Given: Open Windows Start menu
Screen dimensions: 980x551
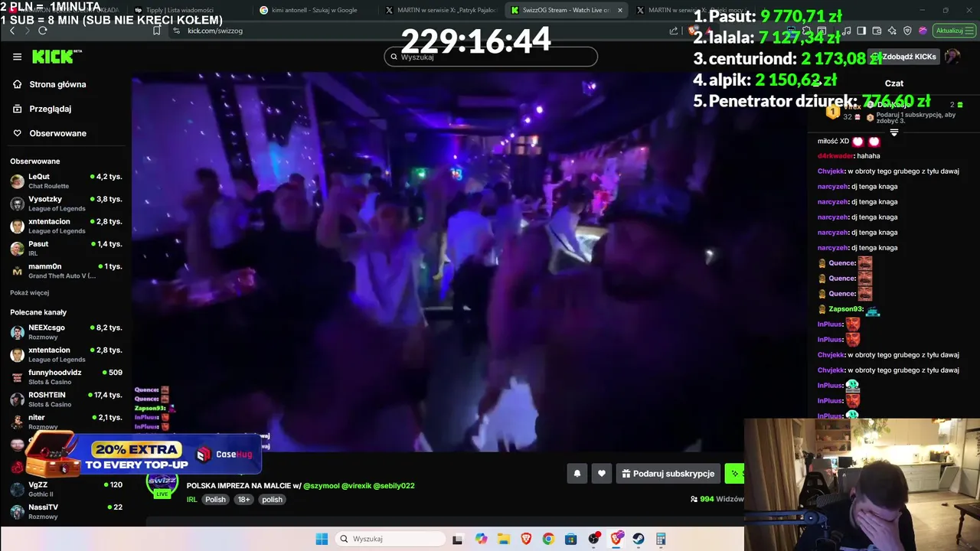Looking at the screenshot, I should click(321, 539).
